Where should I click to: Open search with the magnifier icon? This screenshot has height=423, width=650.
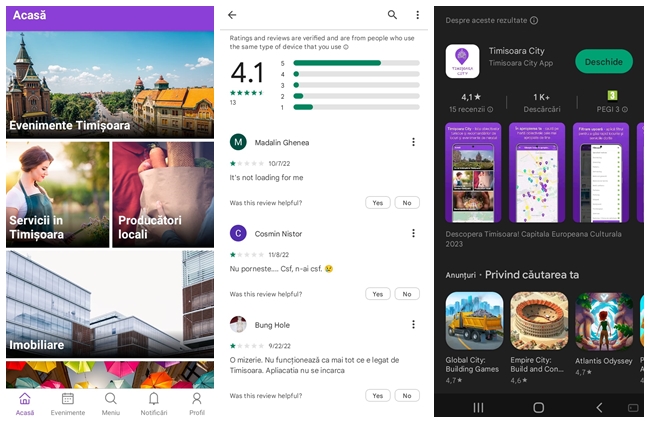tap(392, 15)
